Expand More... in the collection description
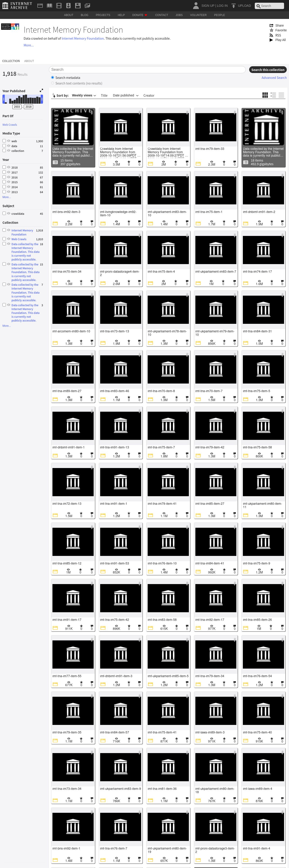 [29, 45]
